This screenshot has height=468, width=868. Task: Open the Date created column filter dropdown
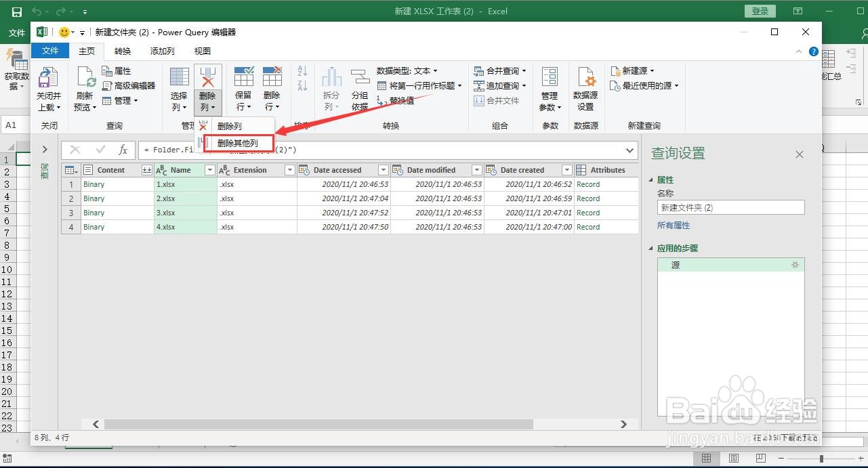tap(567, 170)
